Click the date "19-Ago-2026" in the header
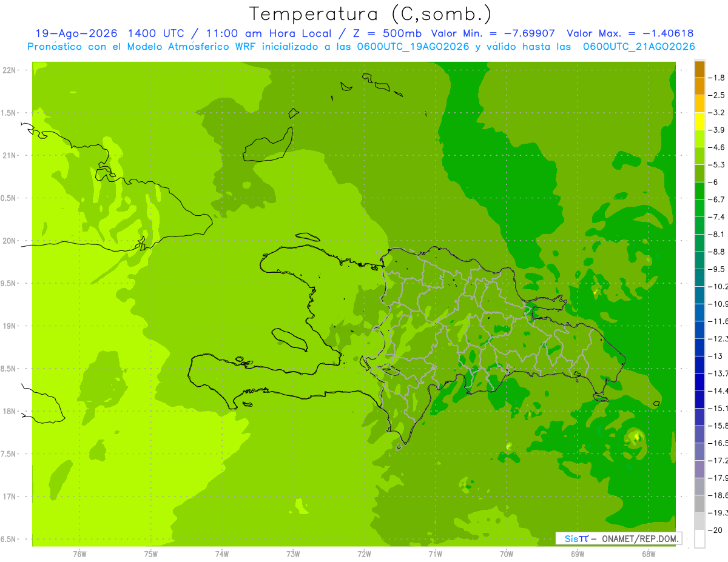The image size is (728, 562). (x=76, y=33)
